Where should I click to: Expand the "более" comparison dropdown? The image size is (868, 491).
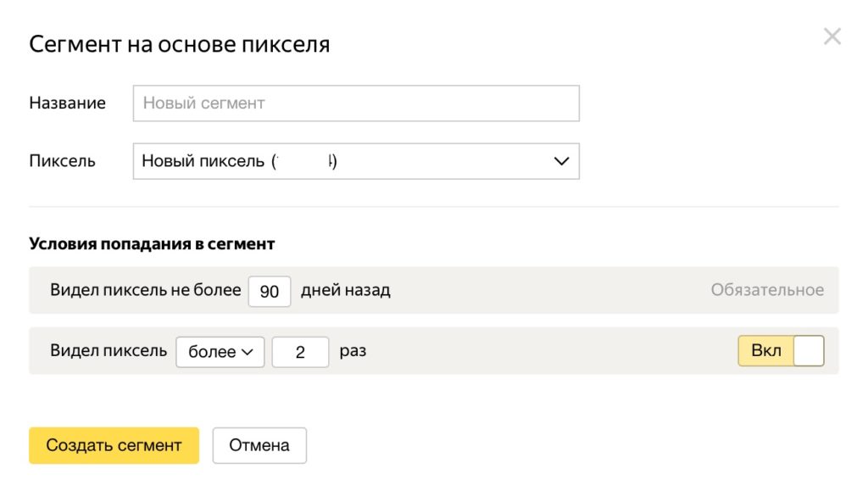[x=220, y=352]
